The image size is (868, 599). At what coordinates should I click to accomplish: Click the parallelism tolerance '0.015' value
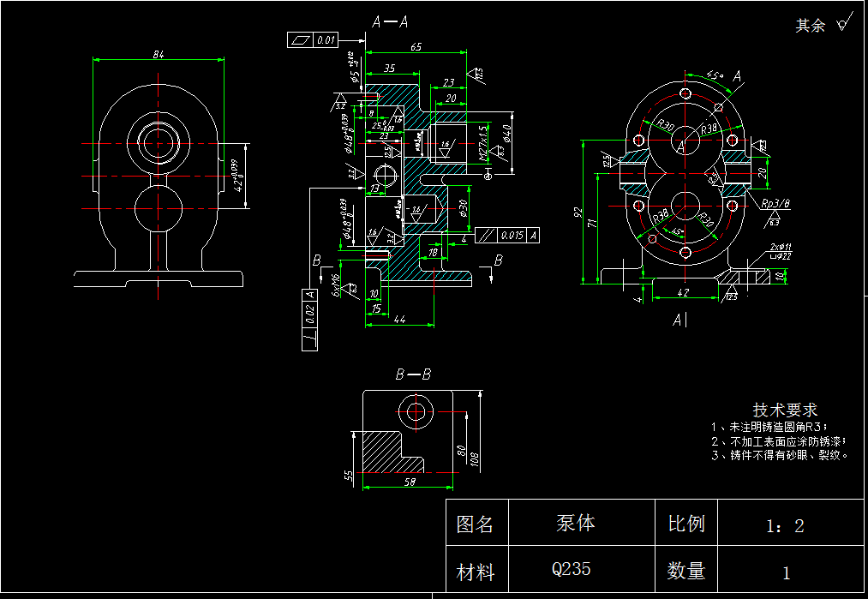point(512,236)
